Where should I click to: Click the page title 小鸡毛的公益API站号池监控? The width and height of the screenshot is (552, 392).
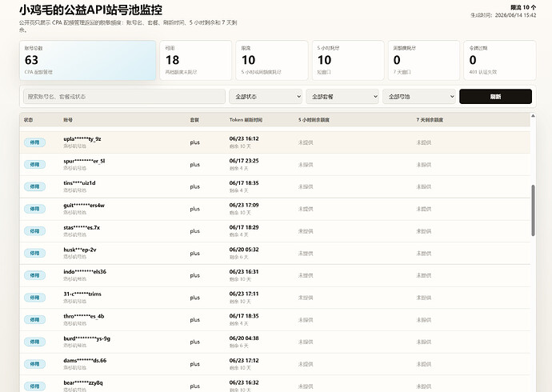point(91,10)
